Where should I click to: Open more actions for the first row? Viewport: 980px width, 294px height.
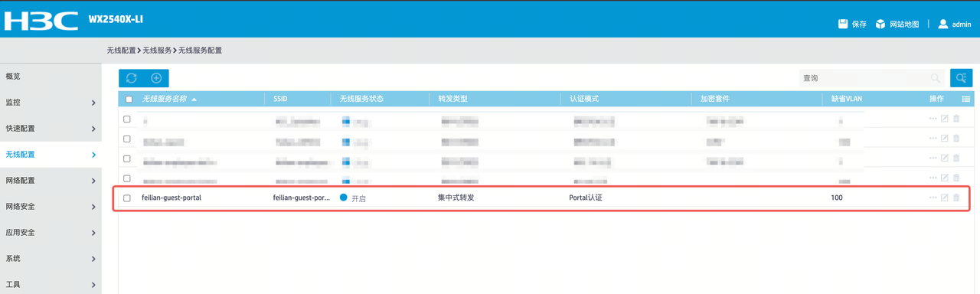click(933, 119)
